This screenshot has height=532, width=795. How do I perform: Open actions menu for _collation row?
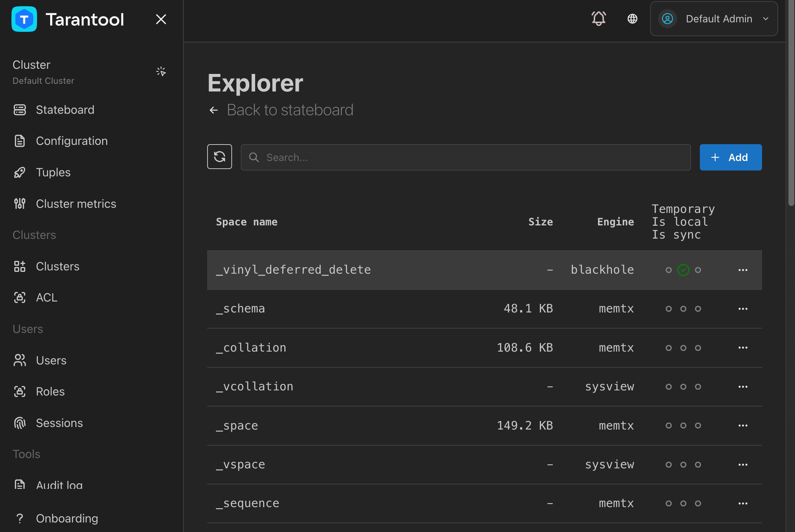tap(743, 348)
